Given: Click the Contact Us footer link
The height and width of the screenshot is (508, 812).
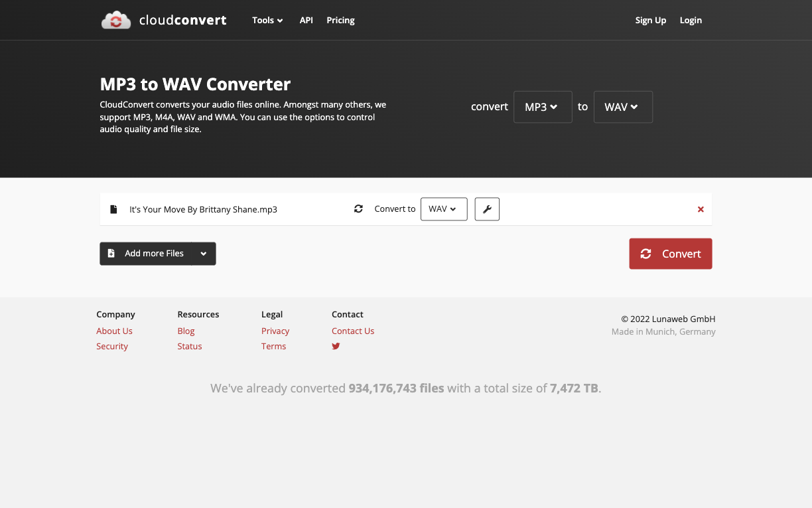Looking at the screenshot, I should pos(353,331).
